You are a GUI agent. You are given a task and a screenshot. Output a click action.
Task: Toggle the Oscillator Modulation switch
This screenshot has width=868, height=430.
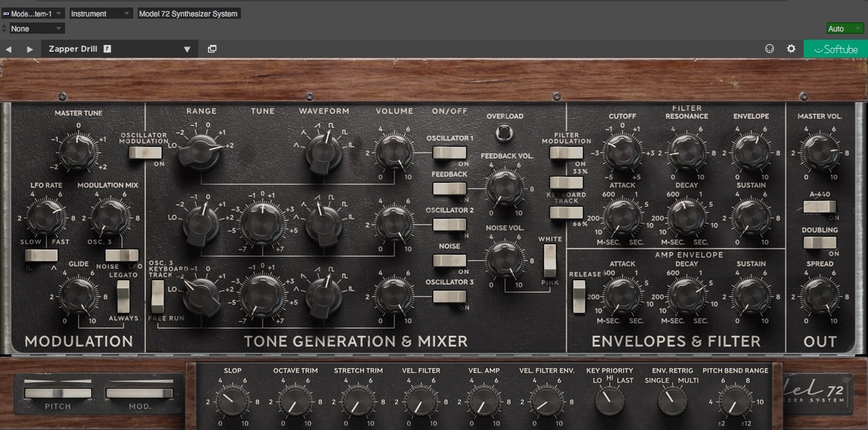145,153
